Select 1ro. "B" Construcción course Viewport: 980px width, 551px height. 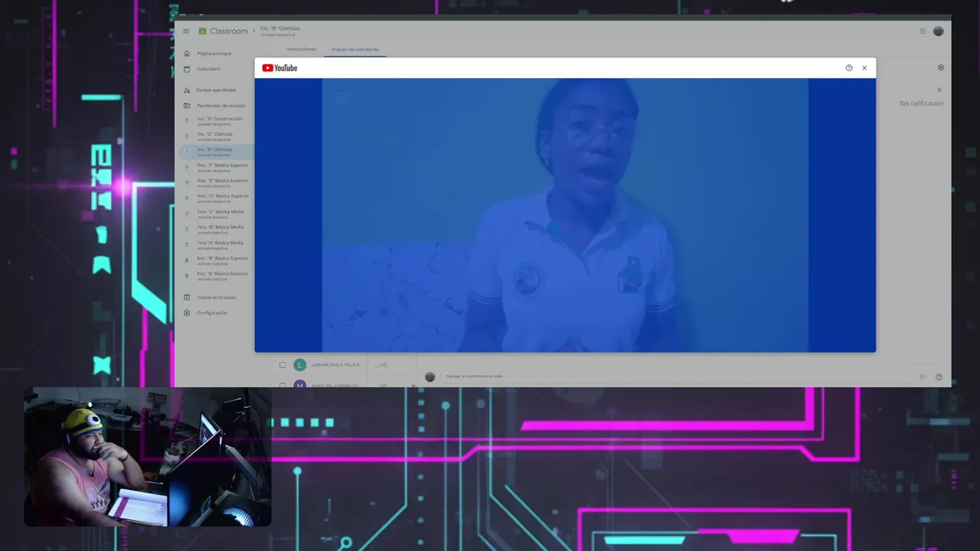[x=219, y=120]
